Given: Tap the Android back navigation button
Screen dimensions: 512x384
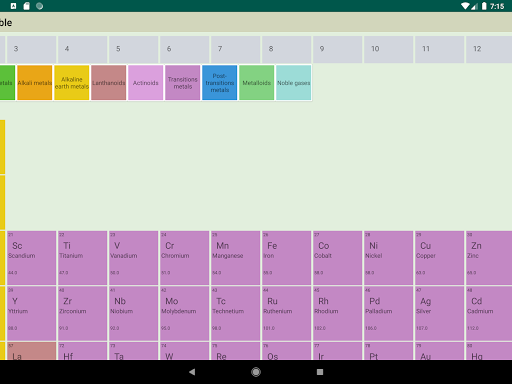Looking at the screenshot, I should [192, 372].
